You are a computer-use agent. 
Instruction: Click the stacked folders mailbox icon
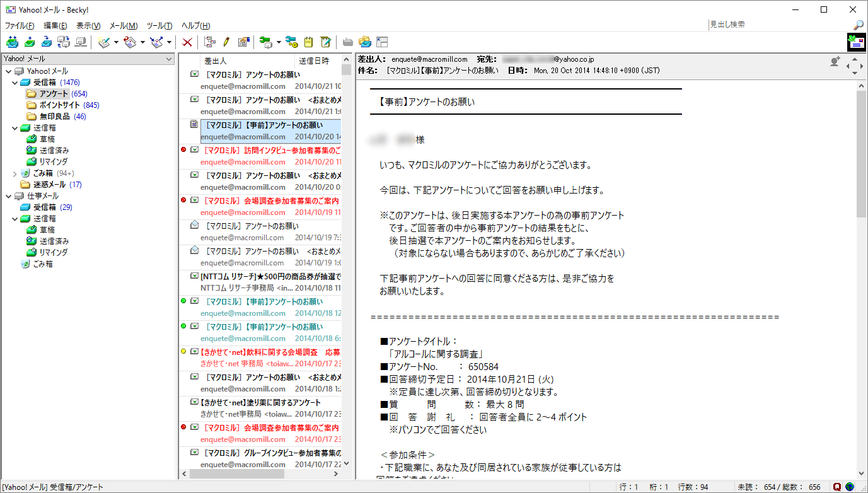click(x=365, y=42)
